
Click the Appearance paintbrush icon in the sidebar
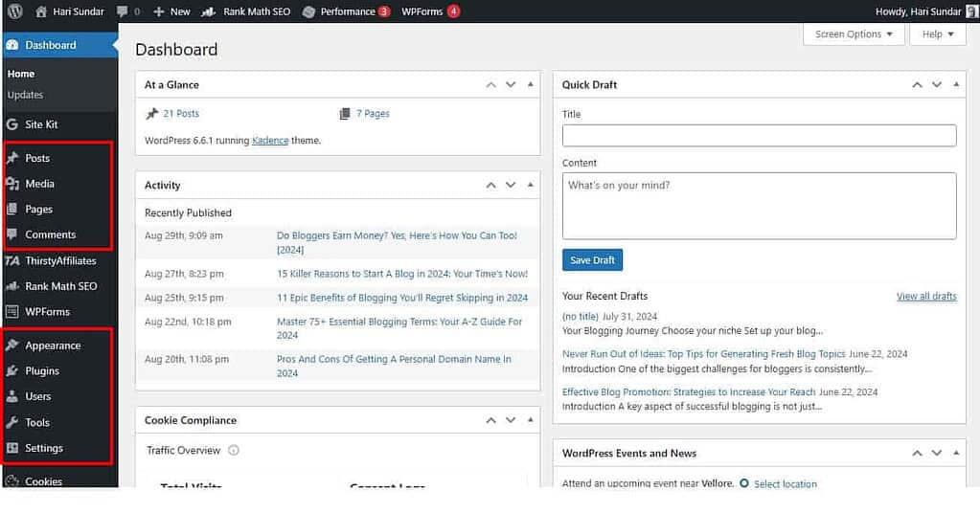12,346
